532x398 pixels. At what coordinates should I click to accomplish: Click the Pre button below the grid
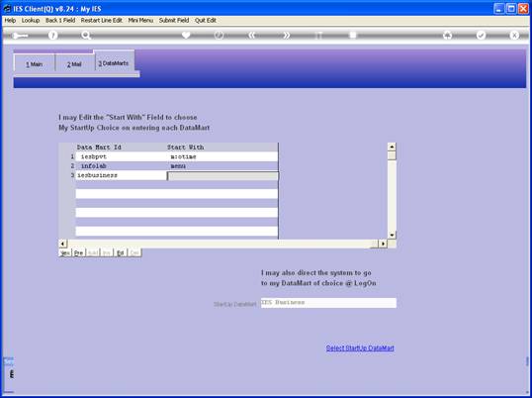[79, 253]
